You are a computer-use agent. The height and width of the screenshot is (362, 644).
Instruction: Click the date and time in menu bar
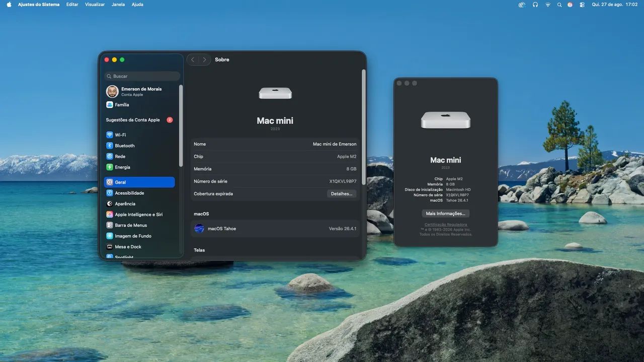pos(615,5)
